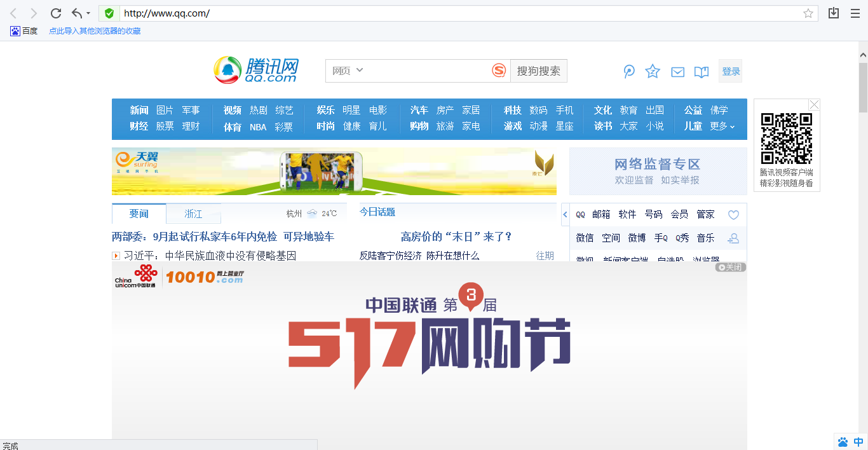Open the mail envelope icon in header

point(678,72)
